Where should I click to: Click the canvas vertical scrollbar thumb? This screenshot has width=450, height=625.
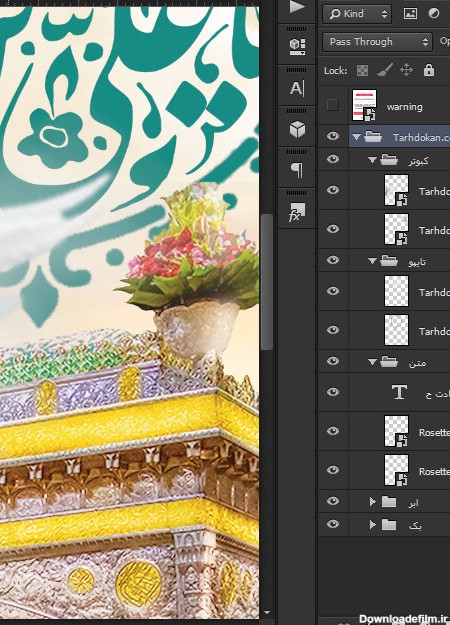[267, 281]
